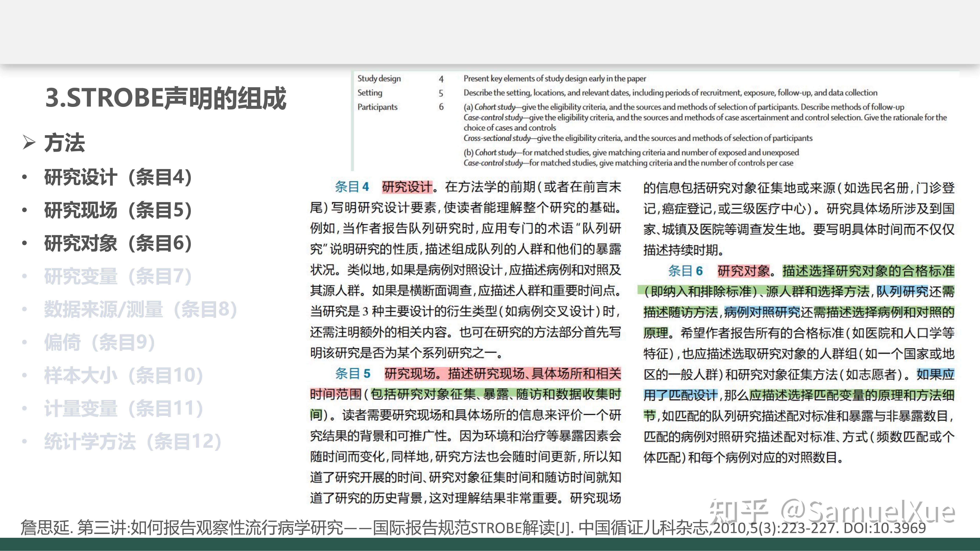This screenshot has width=980, height=551.
Task: Click item number 4 in the table
Action: 441,79
